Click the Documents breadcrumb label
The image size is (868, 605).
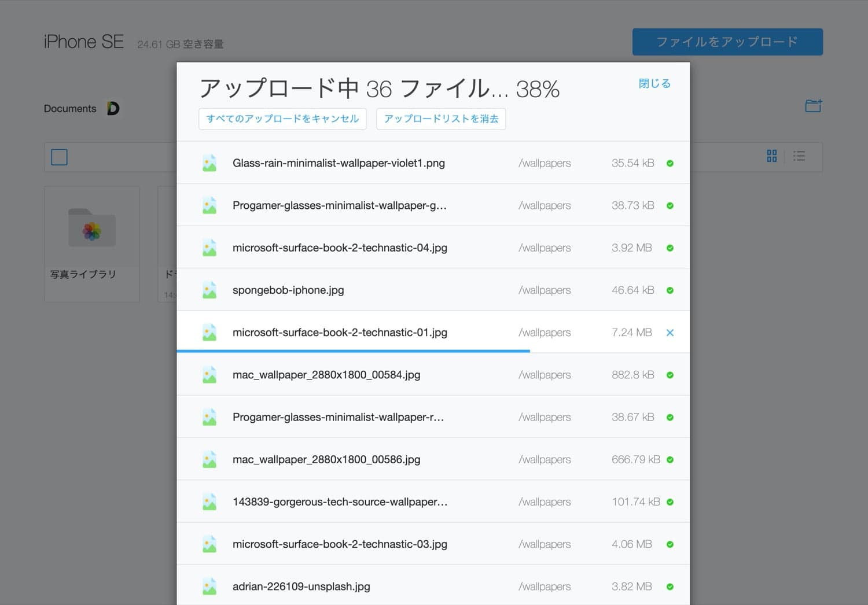point(70,109)
